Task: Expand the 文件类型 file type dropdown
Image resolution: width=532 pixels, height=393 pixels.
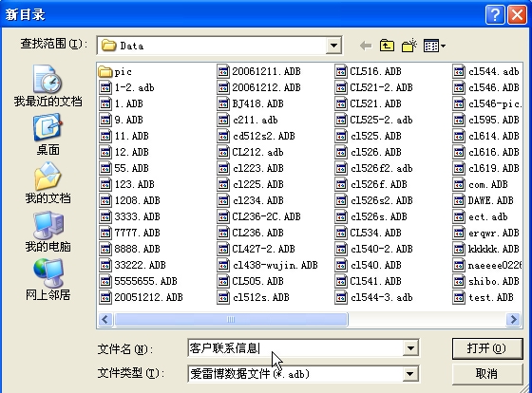Action: 410,374
